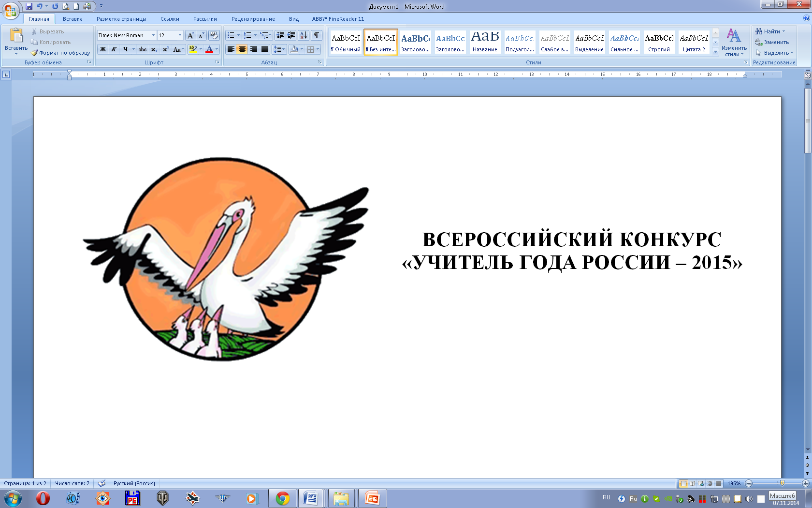This screenshot has height=508, width=812.
Task: Decrease paragraph indent
Action: (280, 35)
